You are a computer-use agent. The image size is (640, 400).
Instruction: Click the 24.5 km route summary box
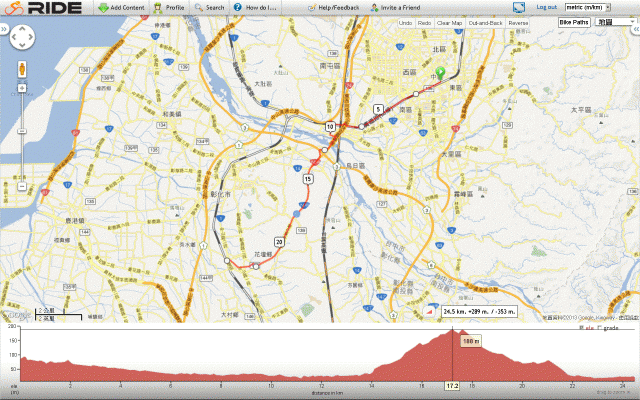click(480, 311)
